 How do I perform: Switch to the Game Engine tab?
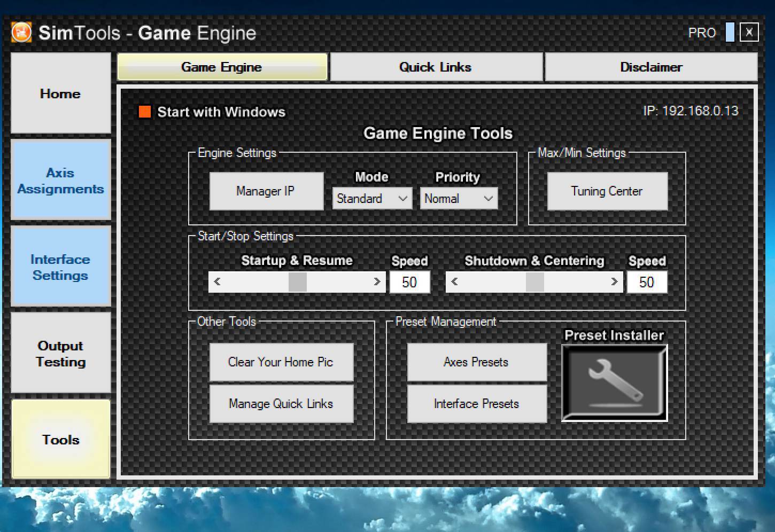point(222,67)
